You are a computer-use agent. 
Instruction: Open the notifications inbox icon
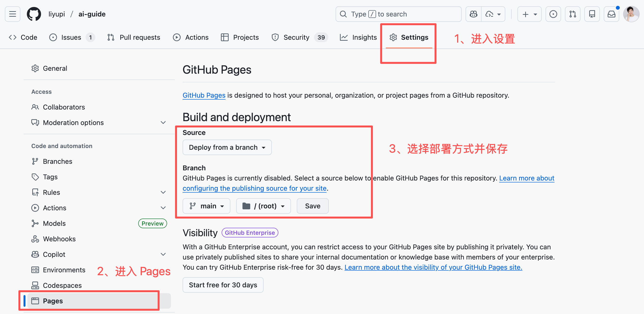pos(611,14)
